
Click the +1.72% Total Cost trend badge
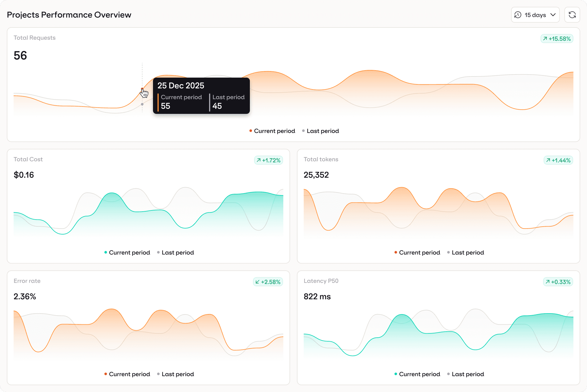(x=268, y=160)
